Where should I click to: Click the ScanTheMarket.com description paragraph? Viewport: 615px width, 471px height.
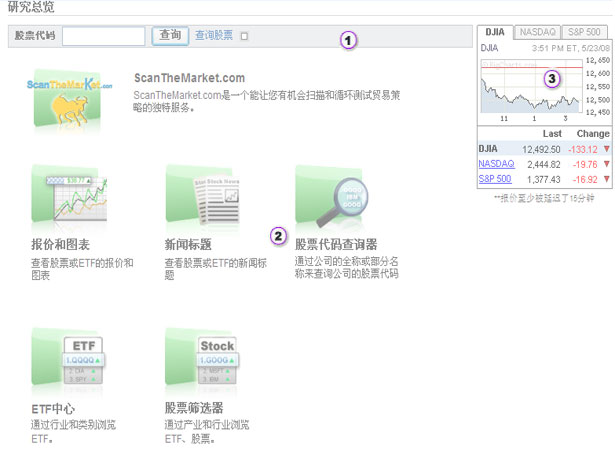266,101
